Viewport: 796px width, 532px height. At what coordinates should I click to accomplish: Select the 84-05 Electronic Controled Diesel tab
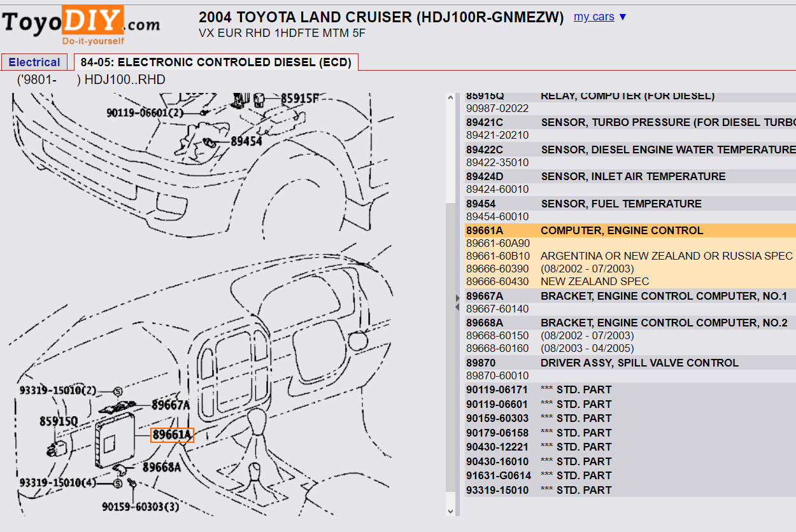pos(216,62)
